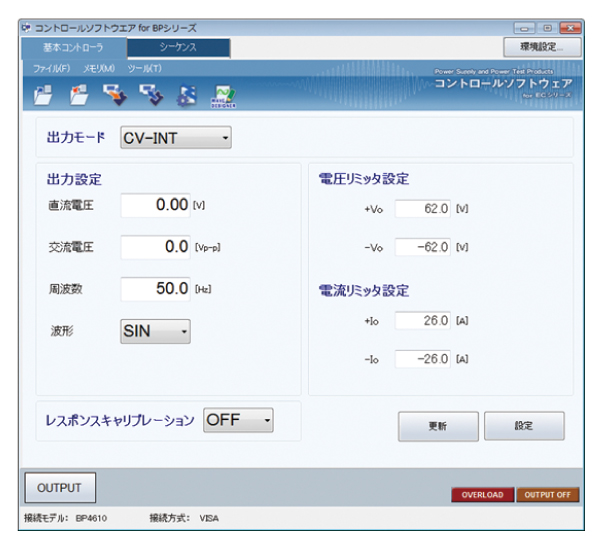Open the レスポンスキャリブレーション OFF dropdown
The image size is (600, 546).
[238, 421]
